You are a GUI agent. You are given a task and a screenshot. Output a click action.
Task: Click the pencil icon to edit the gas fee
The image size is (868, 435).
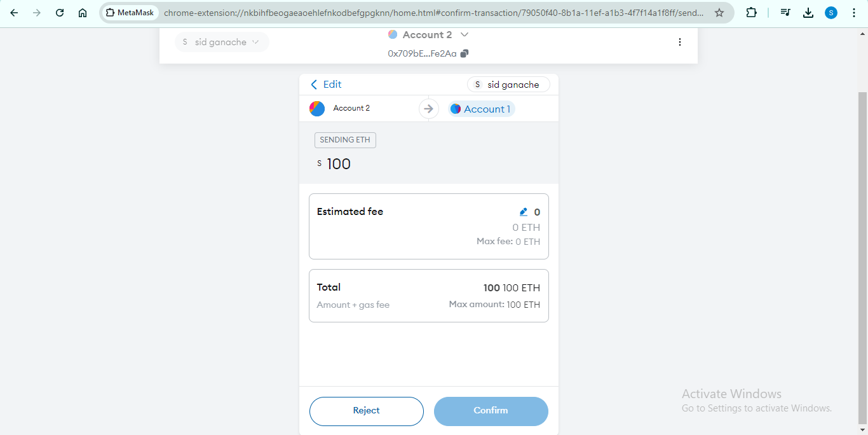pyautogui.click(x=524, y=212)
